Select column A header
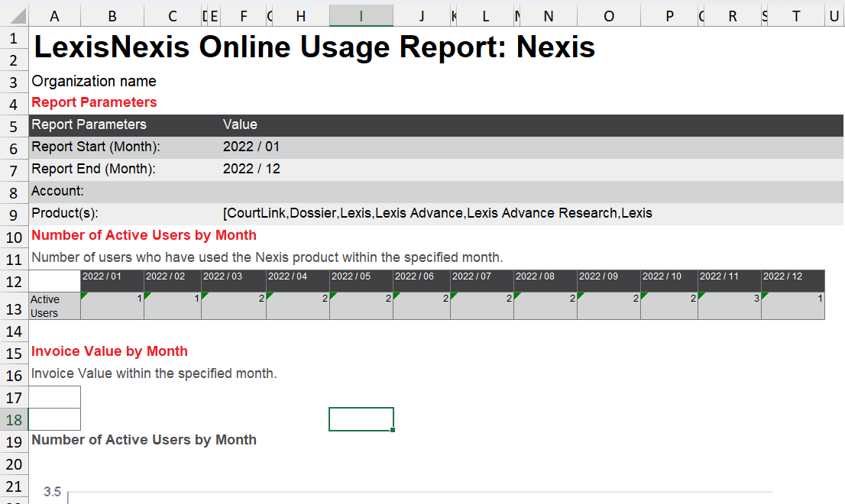Image resolution: width=845 pixels, height=504 pixels. (54, 16)
